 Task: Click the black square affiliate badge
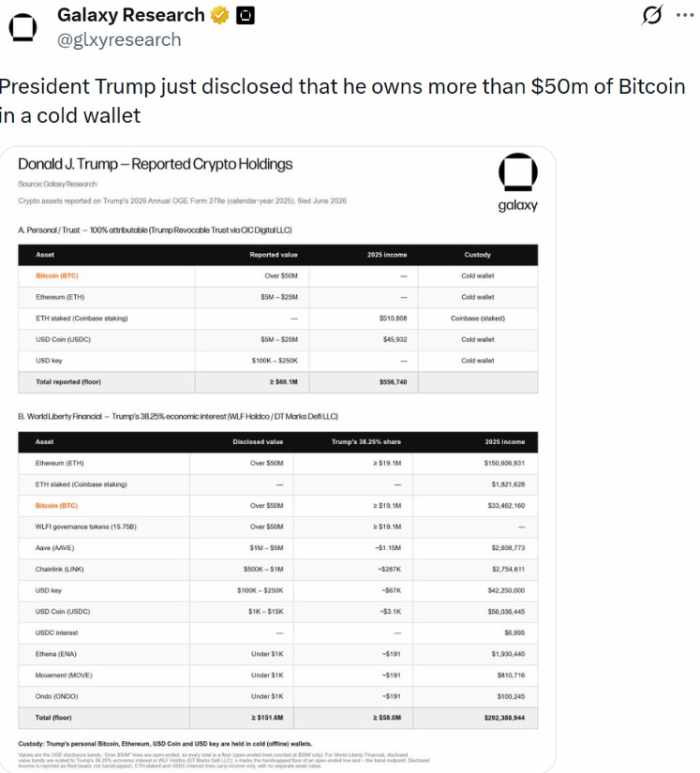click(x=246, y=16)
